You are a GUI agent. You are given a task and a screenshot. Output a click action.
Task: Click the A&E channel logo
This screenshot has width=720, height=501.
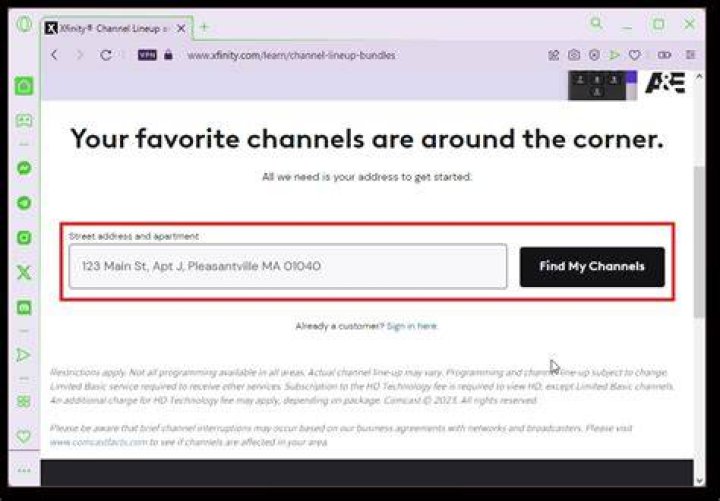[x=665, y=83]
